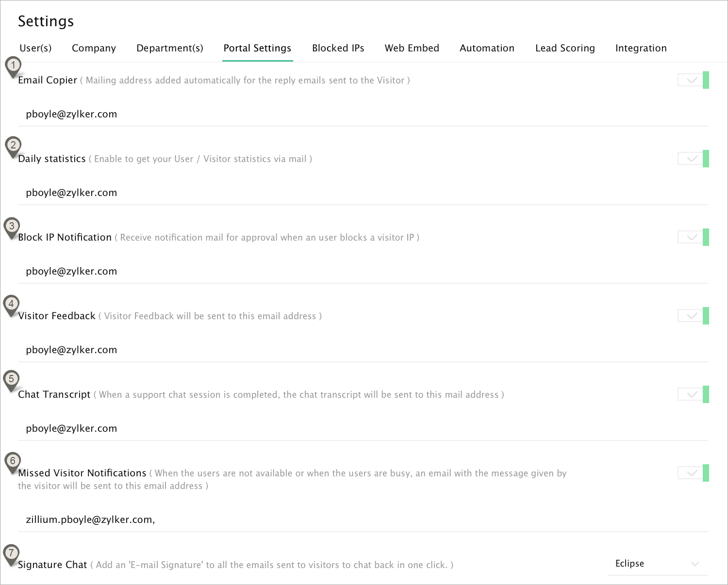Toggle Block IP Notification switch

pos(693,237)
